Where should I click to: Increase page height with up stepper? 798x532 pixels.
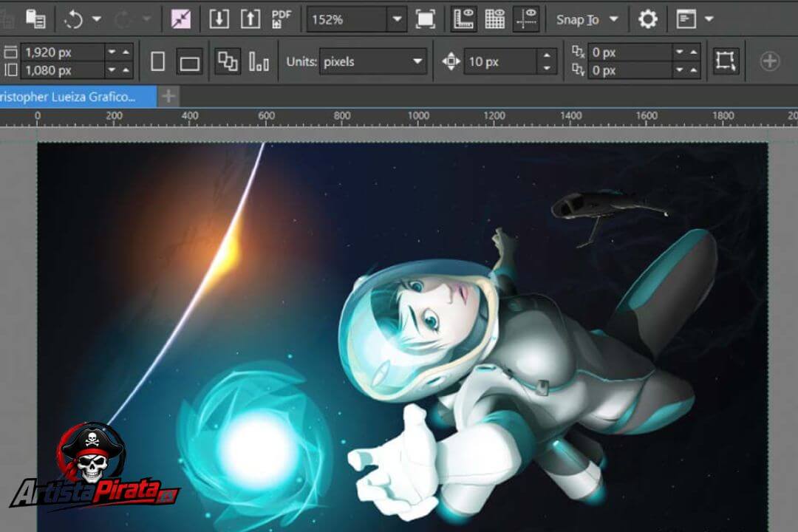126,70
